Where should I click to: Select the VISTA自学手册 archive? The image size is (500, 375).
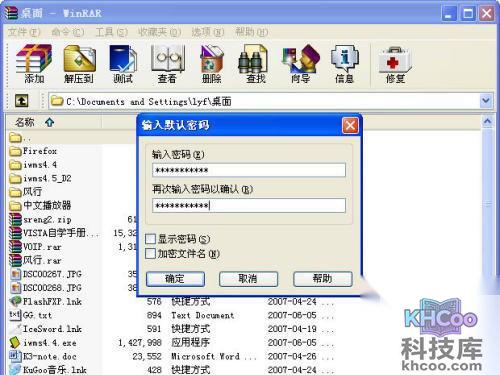54,233
